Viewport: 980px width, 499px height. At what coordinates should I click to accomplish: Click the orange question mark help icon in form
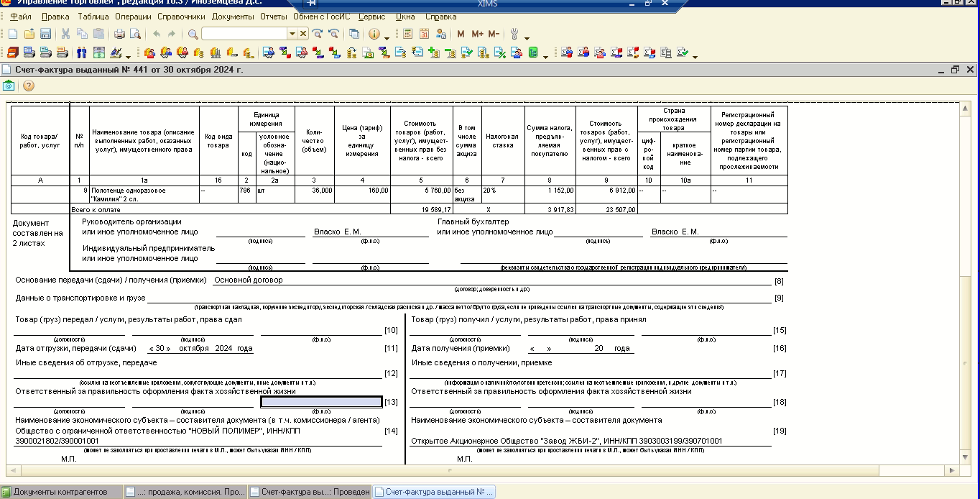point(29,86)
